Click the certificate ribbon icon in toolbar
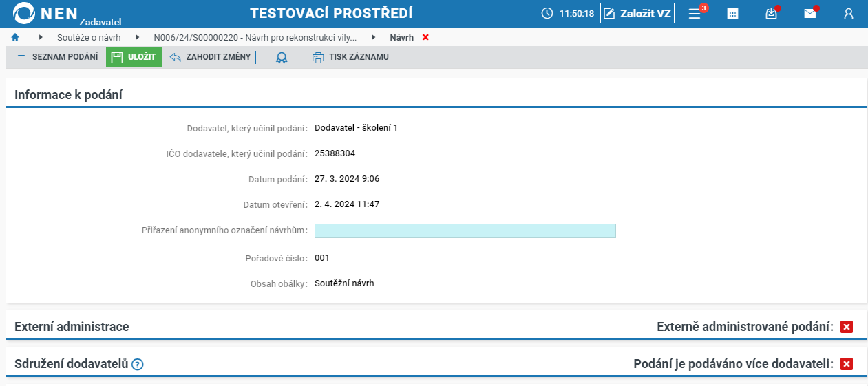The width and height of the screenshot is (868, 386). click(x=281, y=58)
